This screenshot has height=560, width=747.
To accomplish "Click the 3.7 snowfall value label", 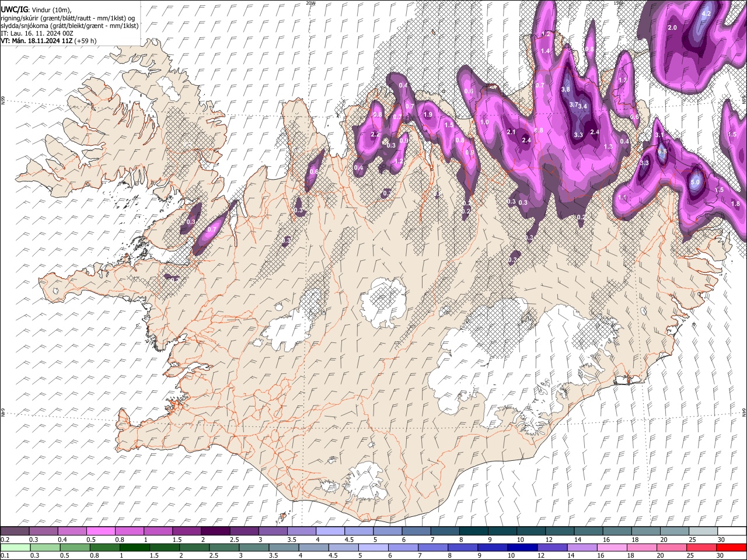I will pos(574,104).
